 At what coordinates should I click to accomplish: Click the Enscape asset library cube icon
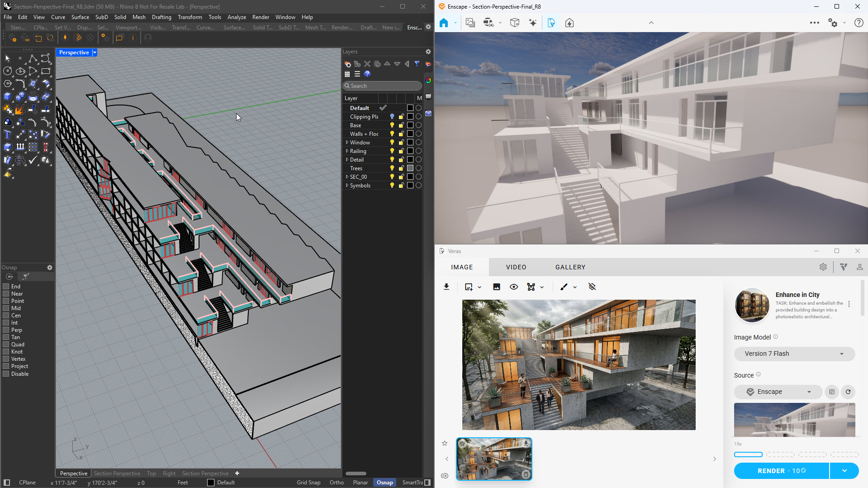pyautogui.click(x=515, y=23)
